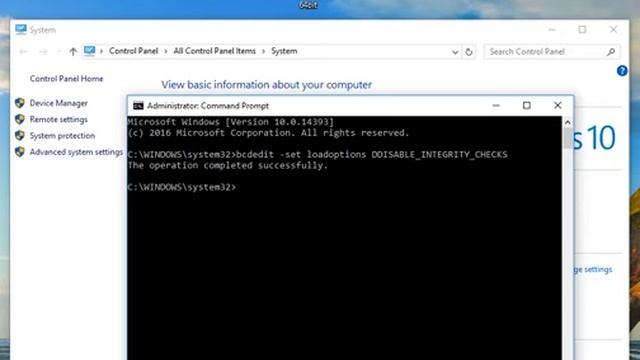Click the Command Prompt scrollbar thumb
640x360 pixels.
[x=567, y=138]
